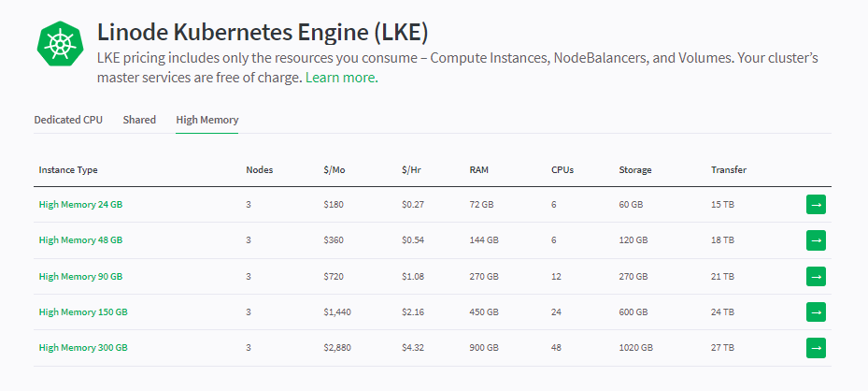Click arrow button for High Memory 48 GB

click(816, 240)
